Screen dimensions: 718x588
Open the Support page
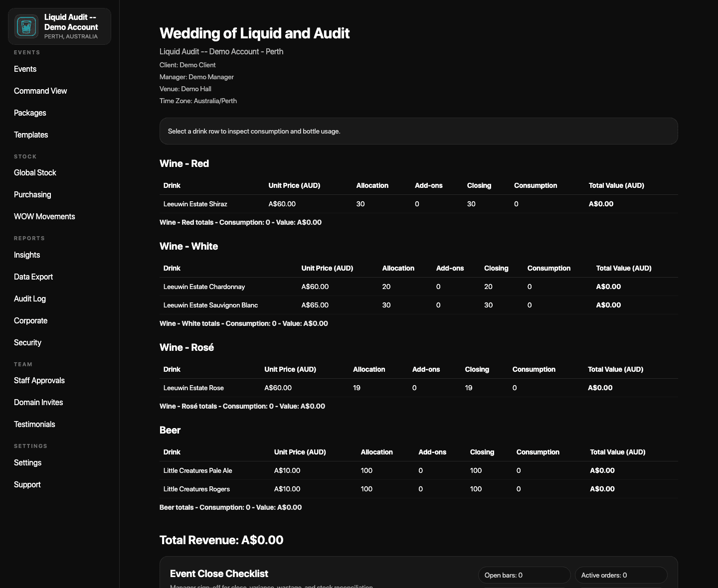[27, 484]
